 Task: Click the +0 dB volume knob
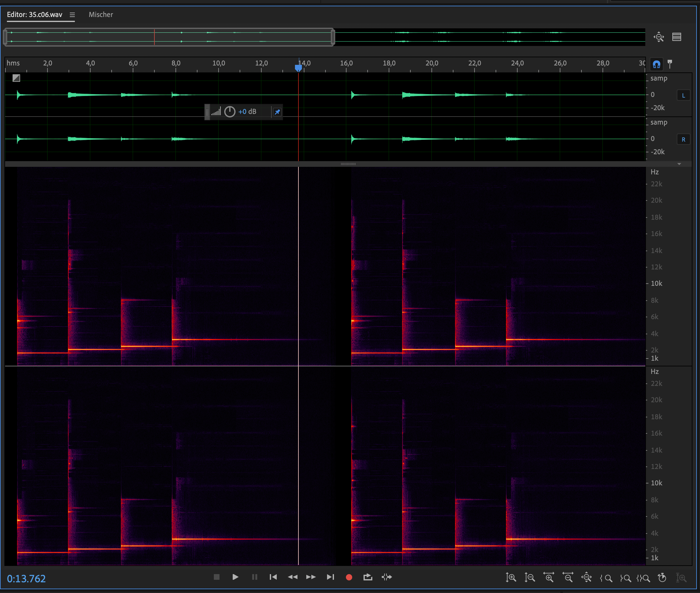click(x=230, y=112)
